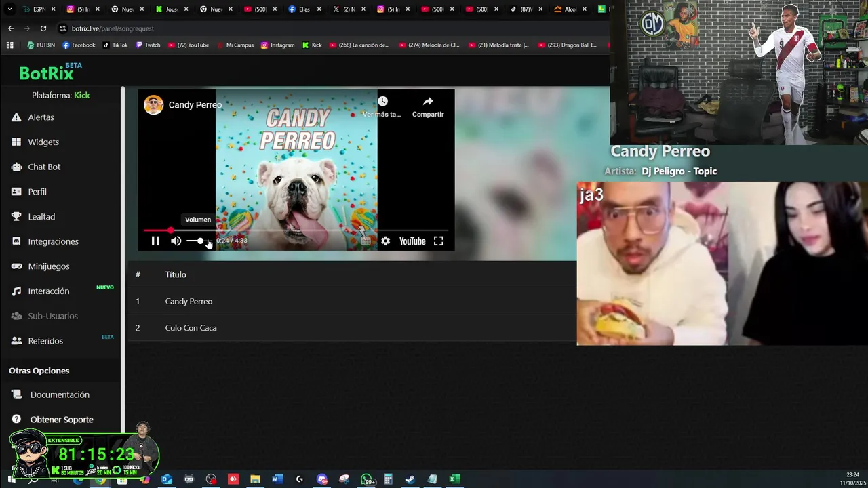Open Perfil in the sidebar
This screenshot has width=868, height=488.
tap(37, 192)
